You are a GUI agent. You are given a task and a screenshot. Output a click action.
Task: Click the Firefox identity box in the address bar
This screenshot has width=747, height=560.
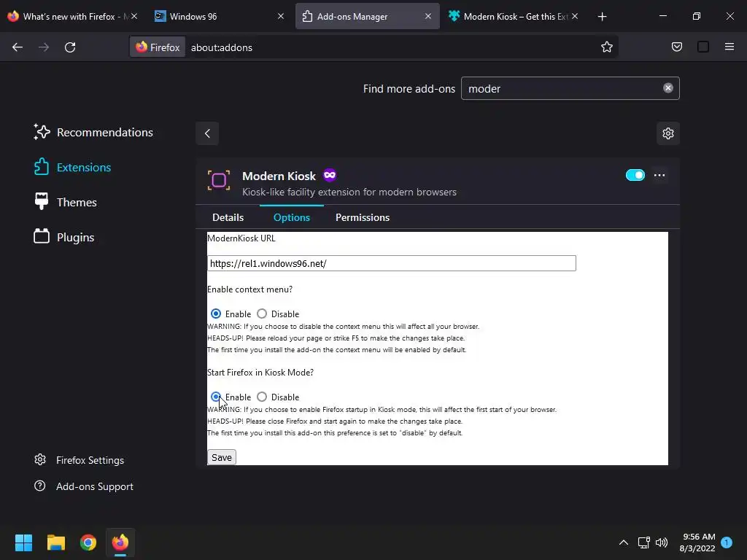click(158, 47)
